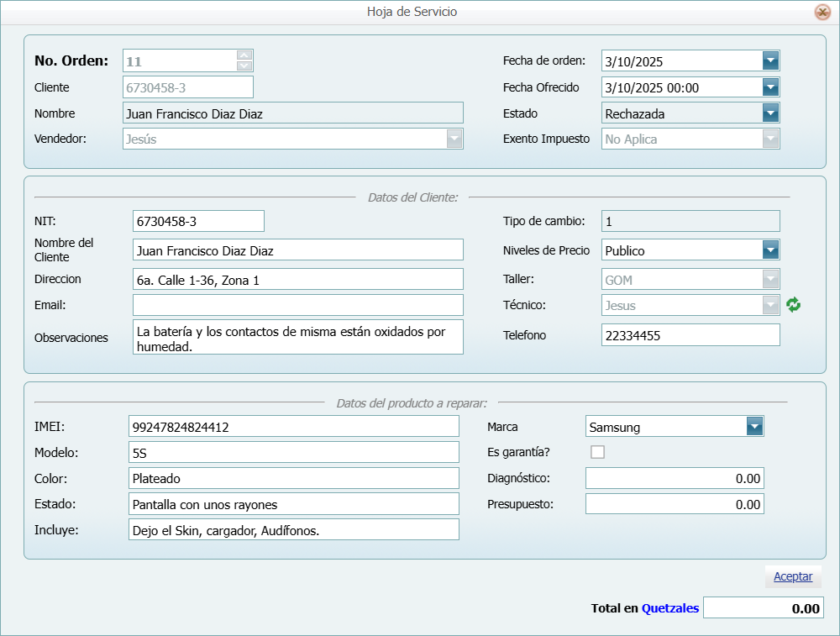840x636 pixels.
Task: Open the Exento Impuesto dropdown
Action: click(x=770, y=139)
